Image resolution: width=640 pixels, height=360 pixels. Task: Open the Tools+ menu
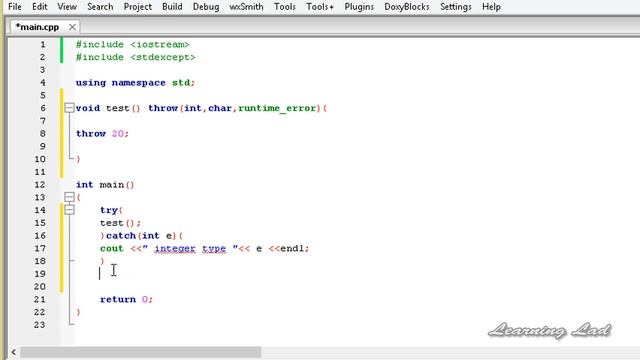(x=320, y=7)
